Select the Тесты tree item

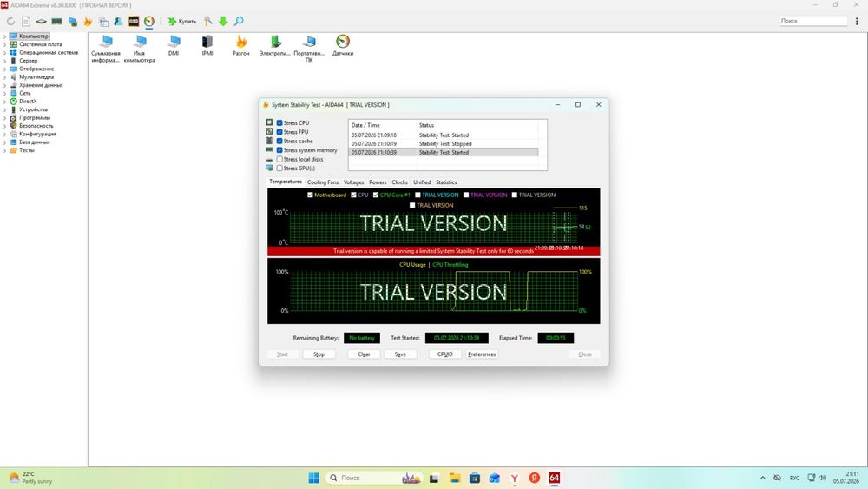coord(27,150)
